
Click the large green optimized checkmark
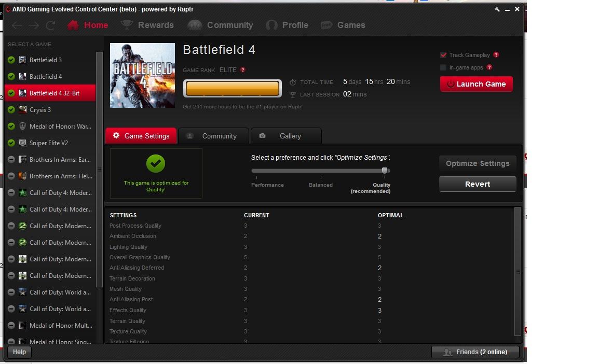click(156, 164)
